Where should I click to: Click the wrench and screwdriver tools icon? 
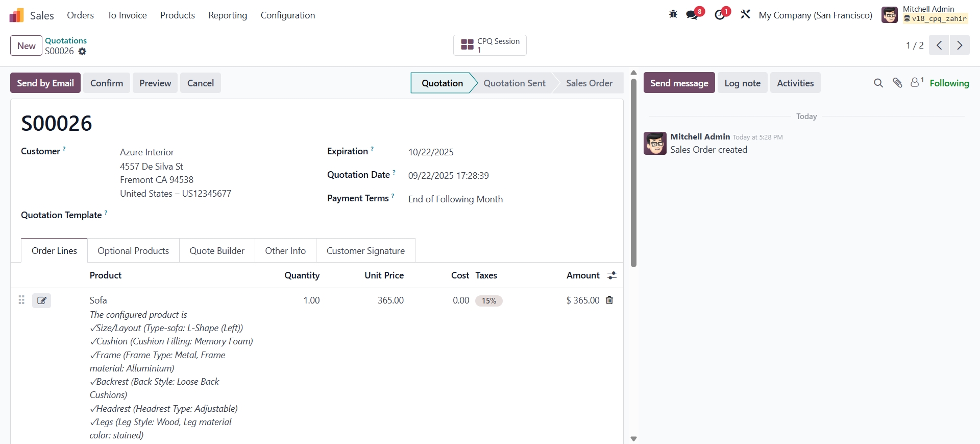(x=745, y=15)
